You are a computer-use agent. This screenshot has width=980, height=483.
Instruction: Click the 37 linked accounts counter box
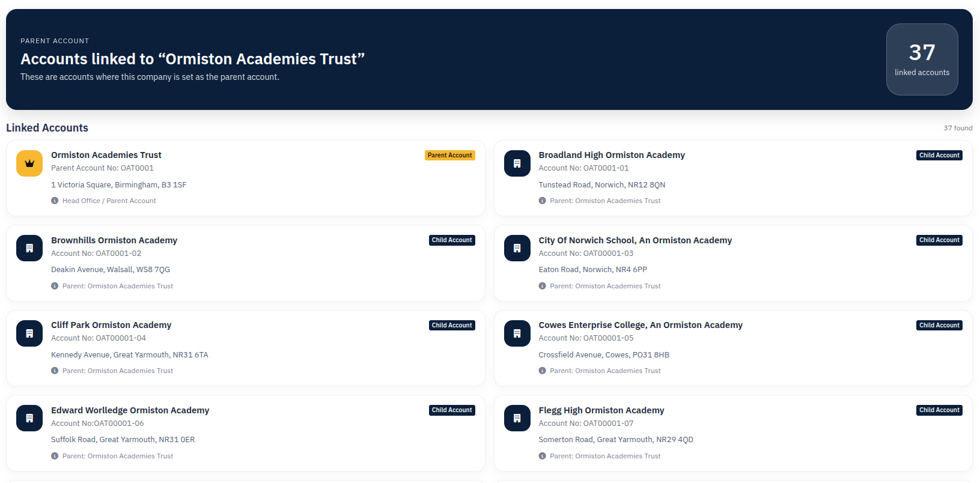[x=922, y=59]
